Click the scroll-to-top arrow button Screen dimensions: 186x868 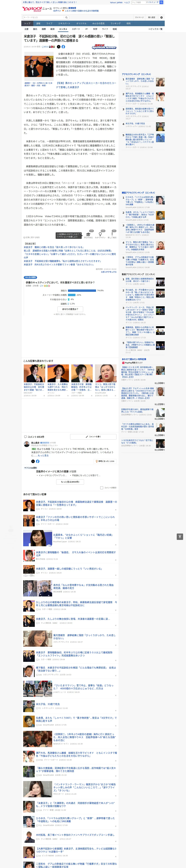pyautogui.click(x=180, y=536)
